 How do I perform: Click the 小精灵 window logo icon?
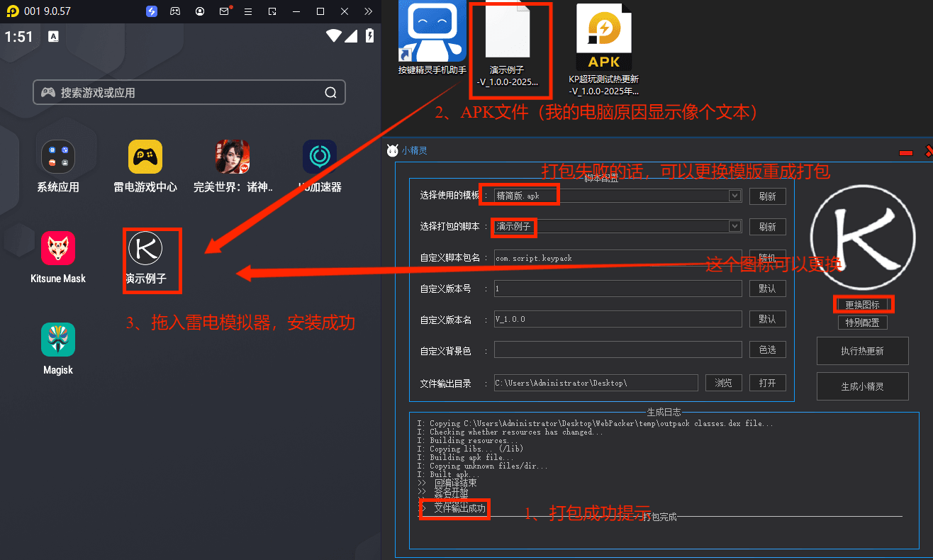click(x=392, y=150)
